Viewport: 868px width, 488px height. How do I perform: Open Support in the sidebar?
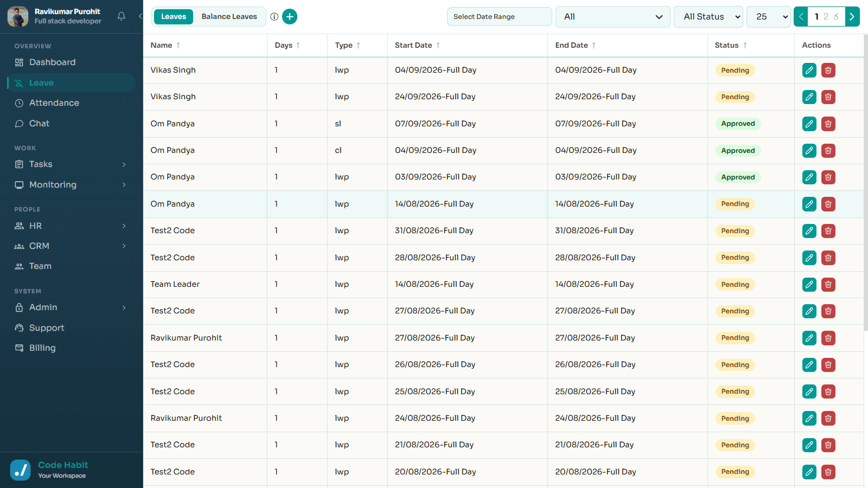point(71,328)
